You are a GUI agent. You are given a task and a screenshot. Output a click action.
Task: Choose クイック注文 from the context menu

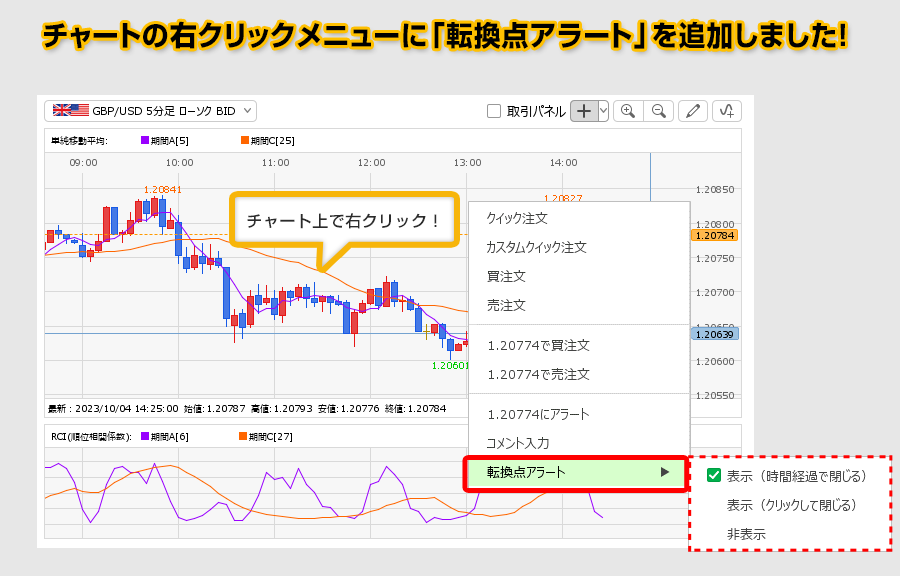pos(517,218)
